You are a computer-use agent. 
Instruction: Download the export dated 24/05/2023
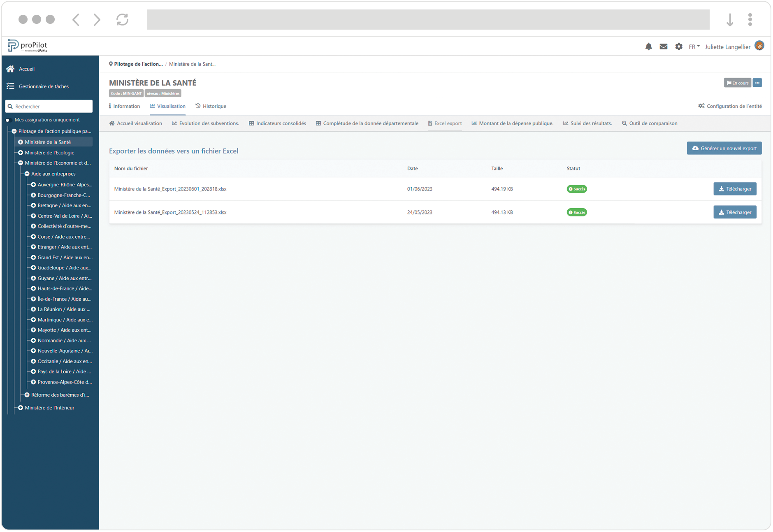pyautogui.click(x=735, y=212)
